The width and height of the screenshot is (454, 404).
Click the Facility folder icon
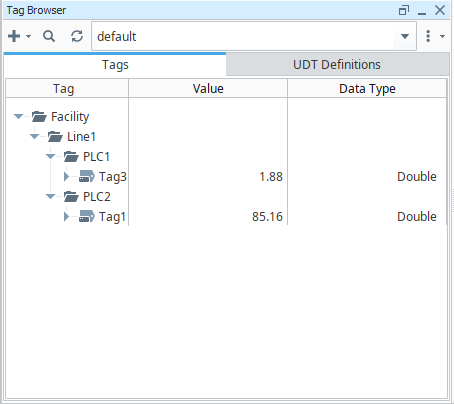click(39, 117)
